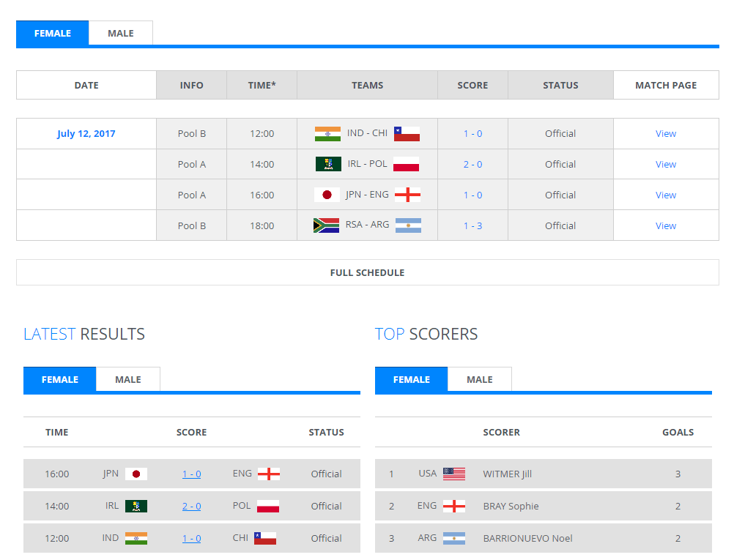Click the July 12, 2017 date link
Screen dimensions: 734x560
[86, 134]
